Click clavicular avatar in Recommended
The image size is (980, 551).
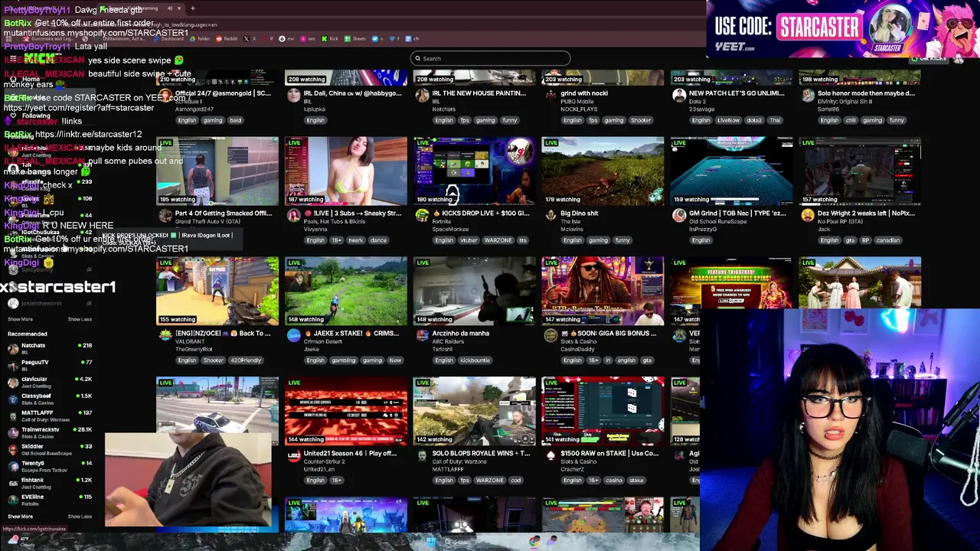[13, 382]
